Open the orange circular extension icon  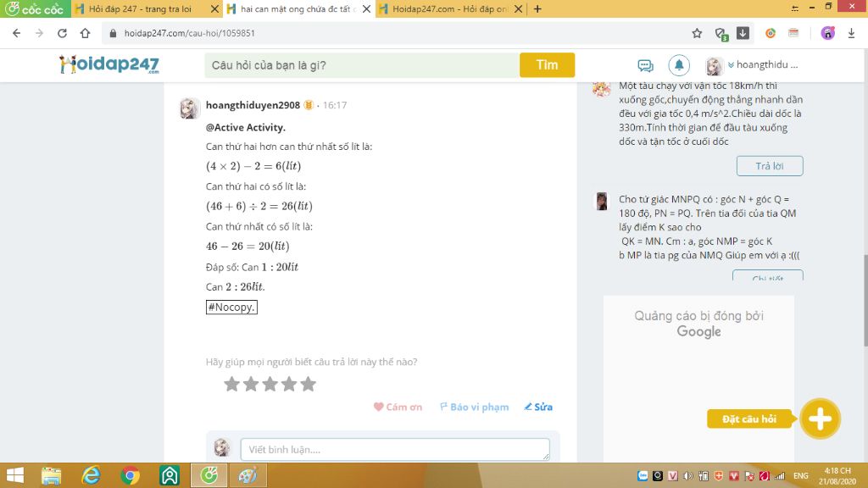coord(771,33)
